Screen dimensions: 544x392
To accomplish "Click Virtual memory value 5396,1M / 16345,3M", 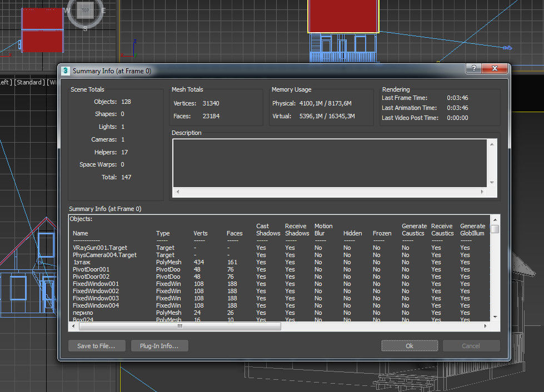I will (327, 116).
